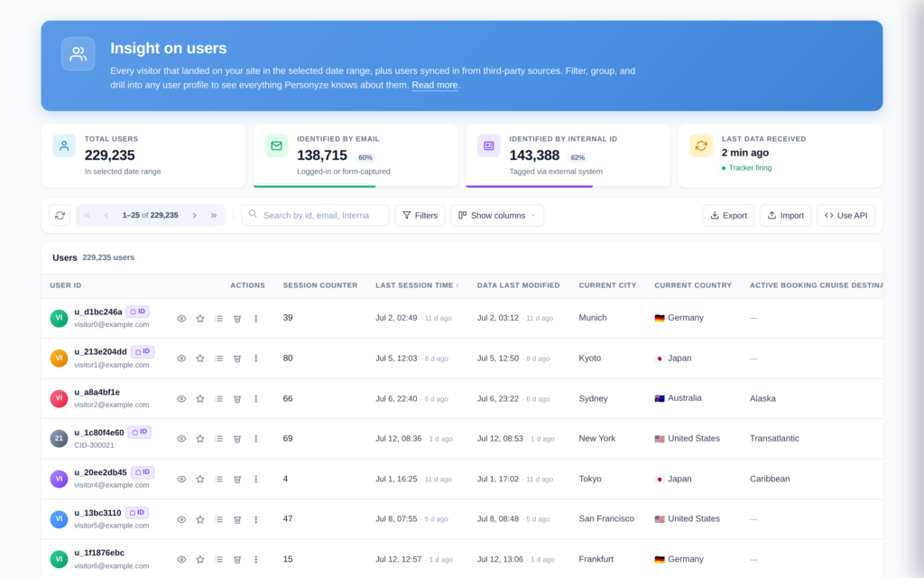Viewport: 924px width, 578px height.
Task: Open more options for u_20ee2db45
Action: (255, 479)
